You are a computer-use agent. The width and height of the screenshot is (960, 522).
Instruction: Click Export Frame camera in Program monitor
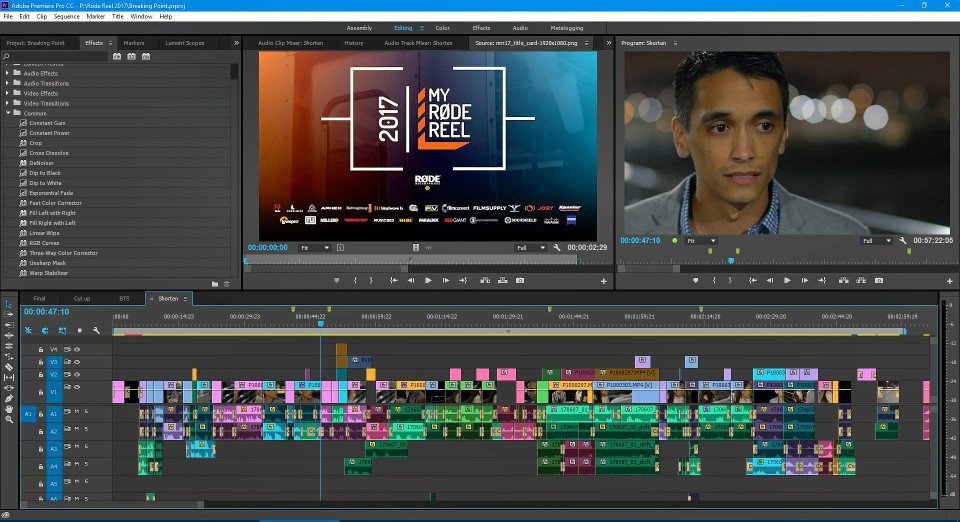tap(879, 280)
